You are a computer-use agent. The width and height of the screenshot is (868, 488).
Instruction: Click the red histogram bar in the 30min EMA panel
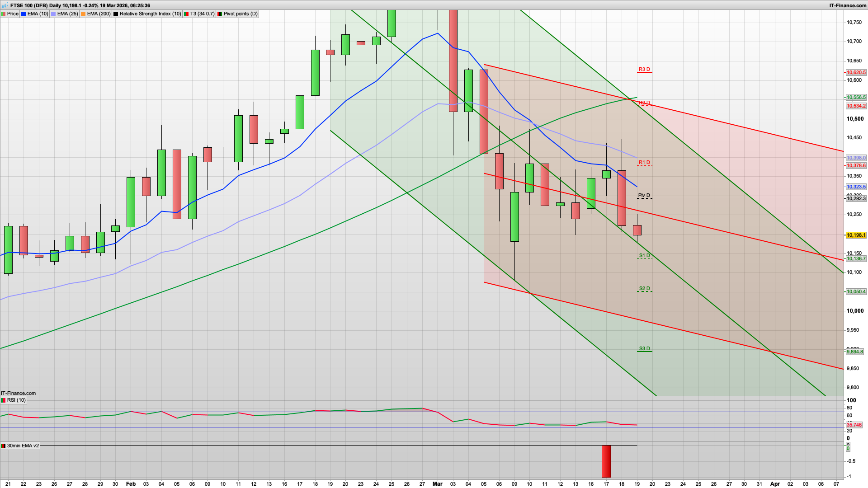[x=606, y=461]
